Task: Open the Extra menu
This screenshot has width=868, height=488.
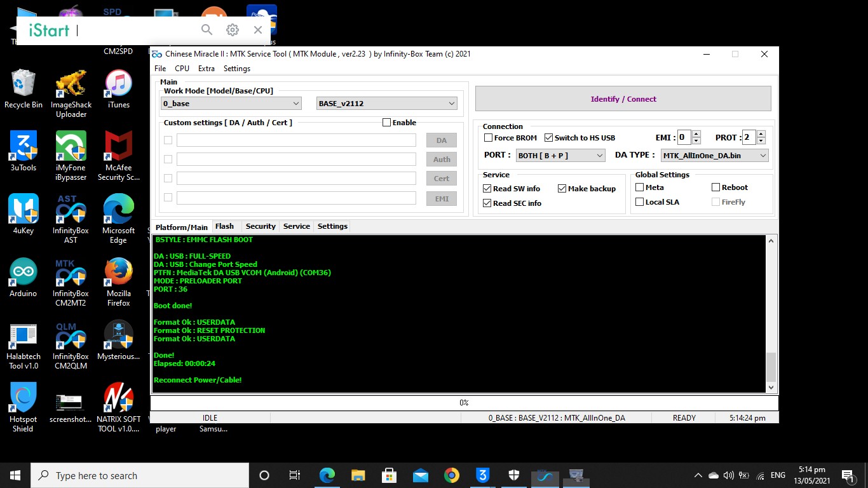Action: (206, 68)
